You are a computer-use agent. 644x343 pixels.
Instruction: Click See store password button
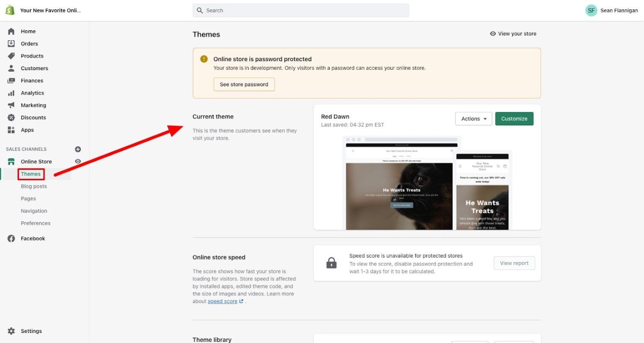click(x=244, y=84)
